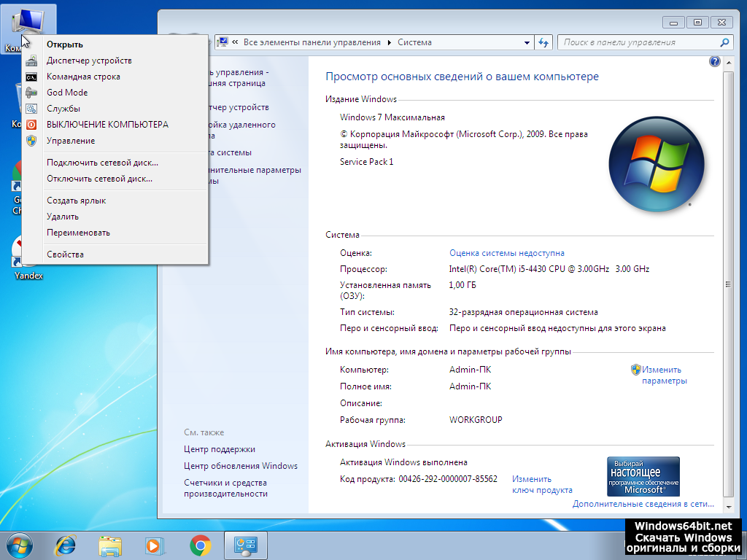Click the magnifier icon in the search box

point(724,42)
